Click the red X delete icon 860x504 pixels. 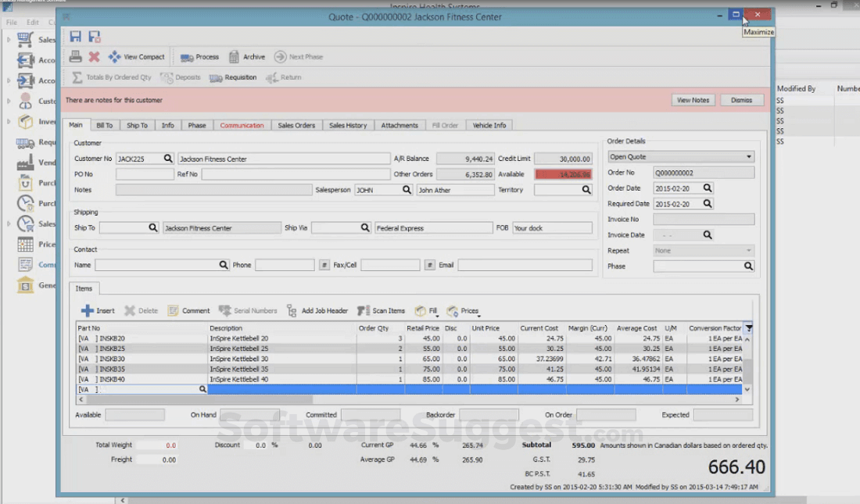95,56
